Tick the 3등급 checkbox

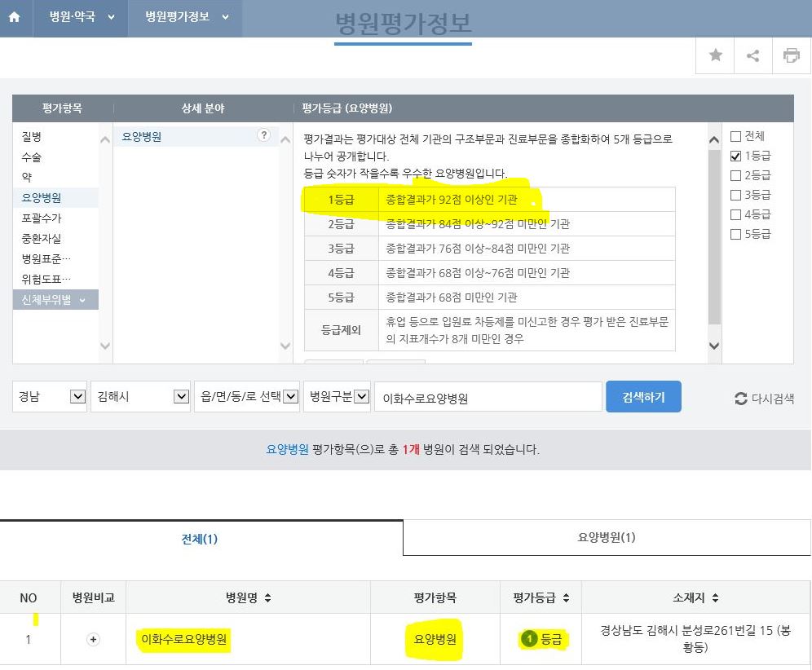(x=735, y=195)
